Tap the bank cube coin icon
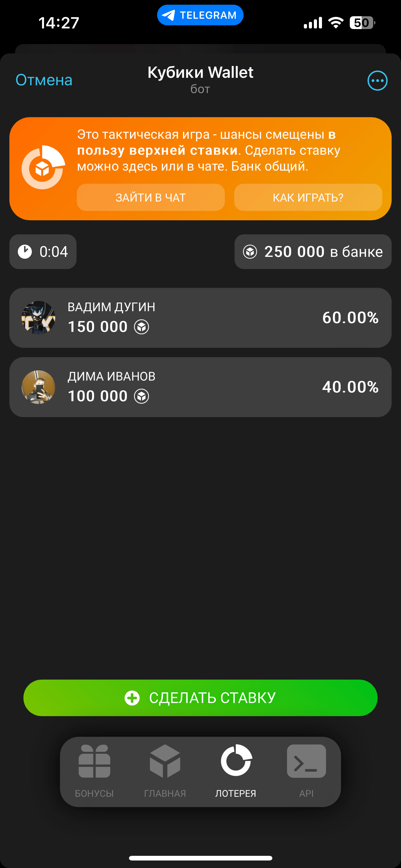This screenshot has width=401, height=868. point(250,252)
